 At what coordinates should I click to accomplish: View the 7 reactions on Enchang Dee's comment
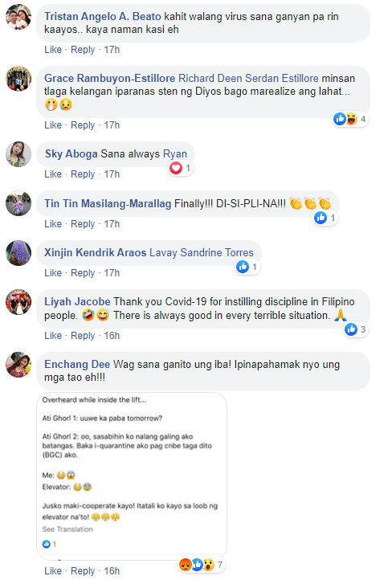click(202, 565)
